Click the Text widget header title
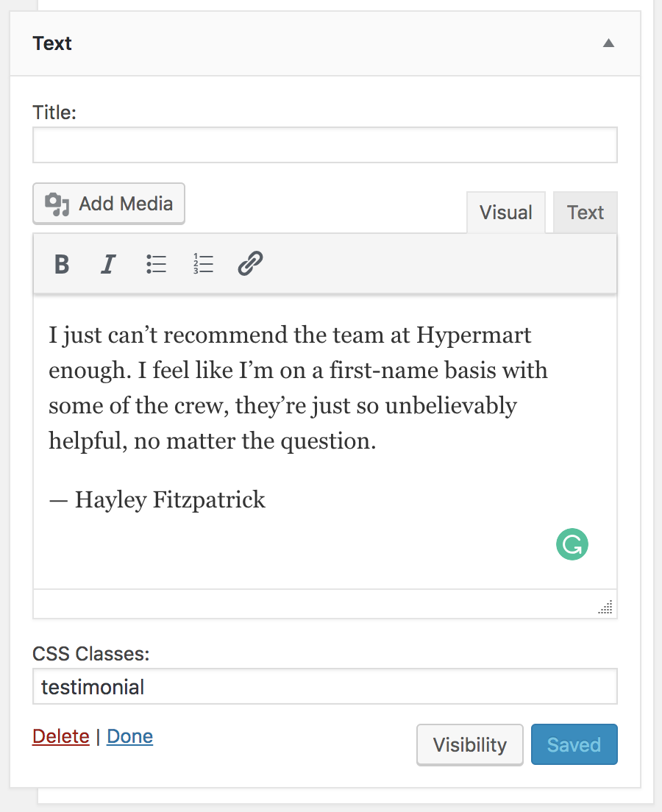This screenshot has height=812, width=662. [x=51, y=43]
